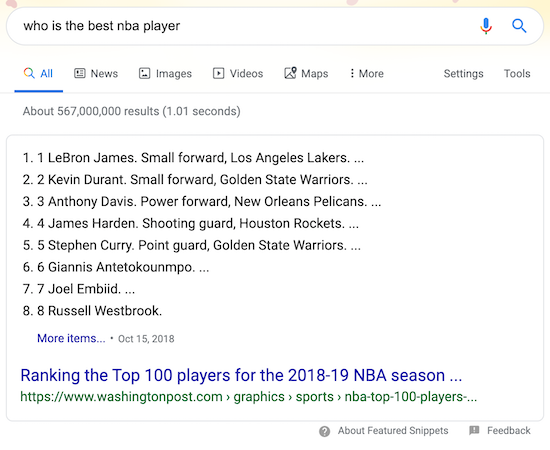Click the Anthony Davis list entry
The image size is (550, 450).
202,202
